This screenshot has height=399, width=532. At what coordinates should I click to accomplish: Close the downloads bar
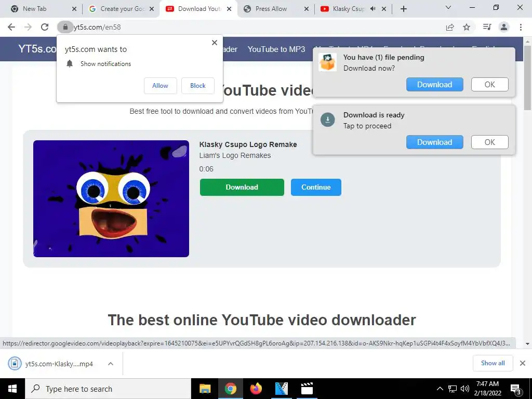[x=523, y=363]
